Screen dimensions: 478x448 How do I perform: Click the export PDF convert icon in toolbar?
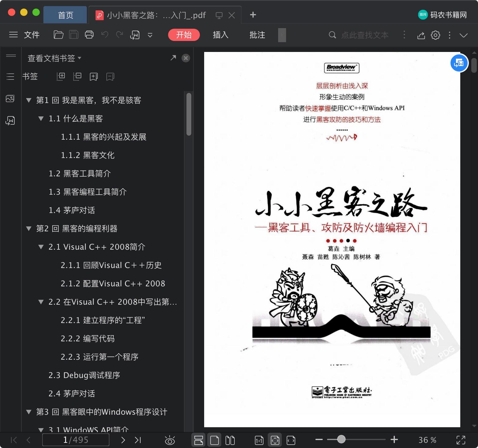click(x=135, y=35)
